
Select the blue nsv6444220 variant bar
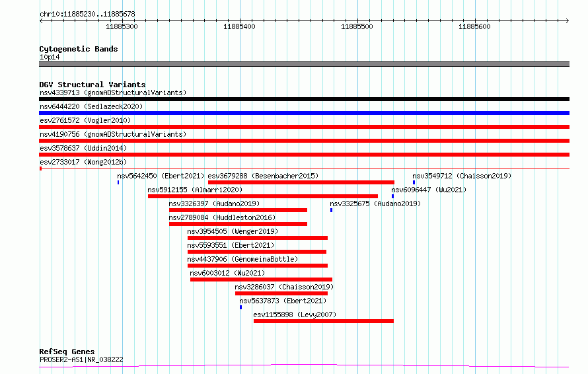pos(304,113)
